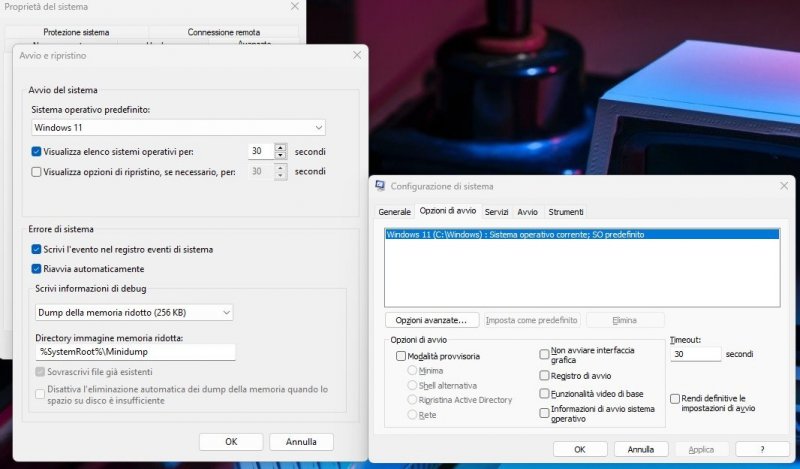Image resolution: width=800 pixels, height=469 pixels.
Task: Enable Registro di avvio checkbox
Action: (x=544, y=376)
